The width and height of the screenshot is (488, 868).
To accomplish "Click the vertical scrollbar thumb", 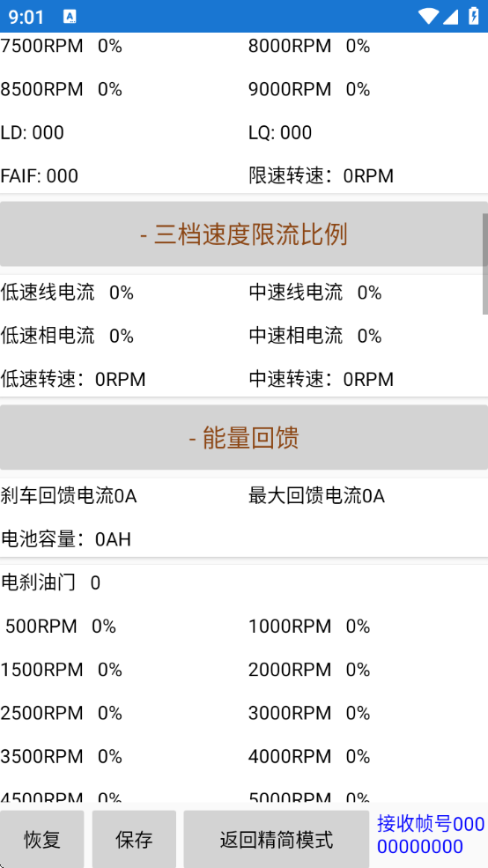I will [x=485, y=264].
